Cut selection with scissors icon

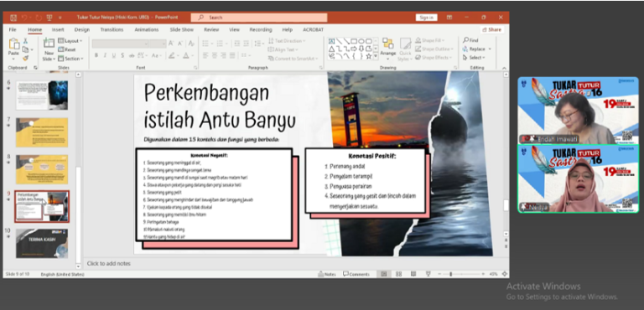click(25, 41)
